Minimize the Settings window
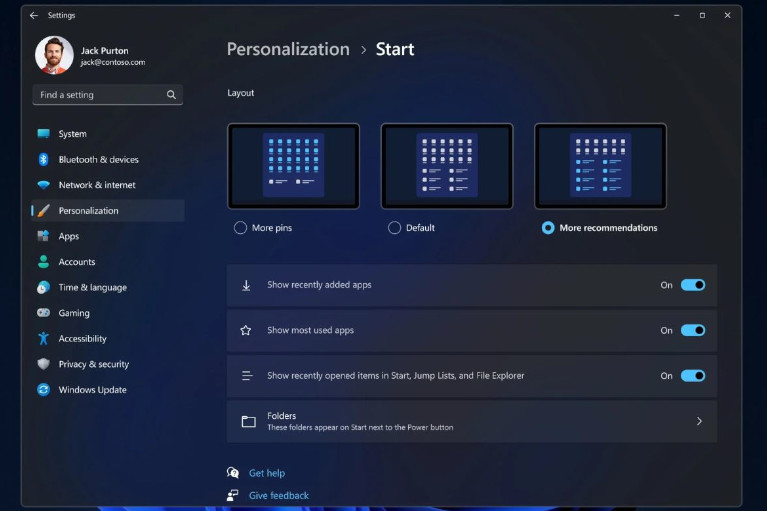767x511 pixels. (x=677, y=15)
